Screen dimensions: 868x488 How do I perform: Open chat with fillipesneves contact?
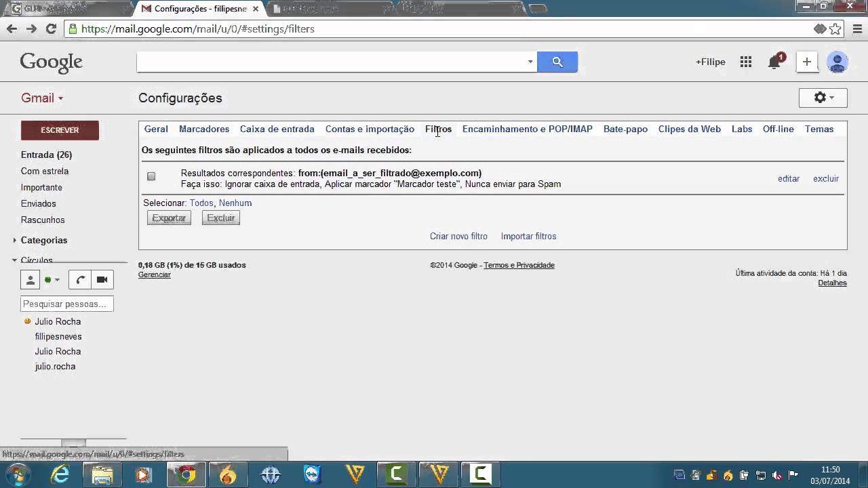tap(58, 336)
